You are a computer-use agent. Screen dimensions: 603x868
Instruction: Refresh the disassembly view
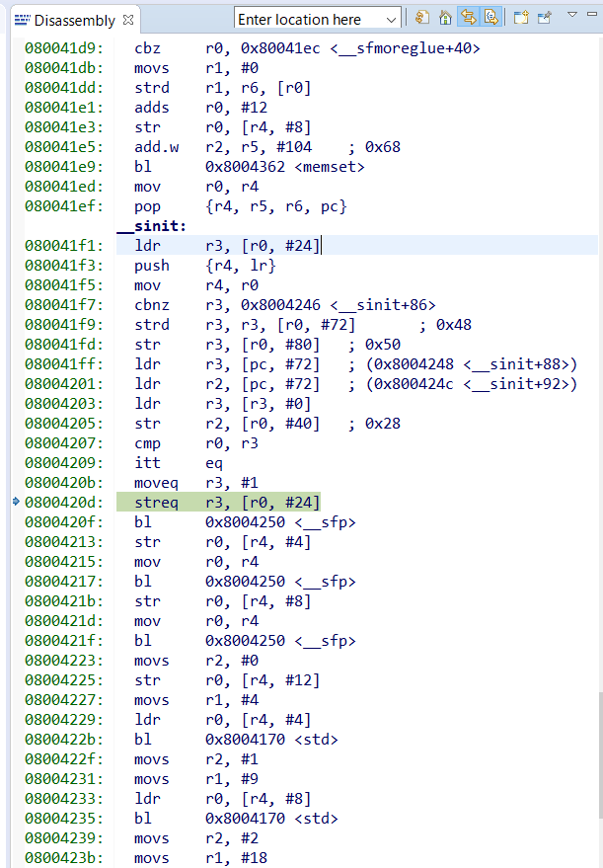(x=422, y=18)
